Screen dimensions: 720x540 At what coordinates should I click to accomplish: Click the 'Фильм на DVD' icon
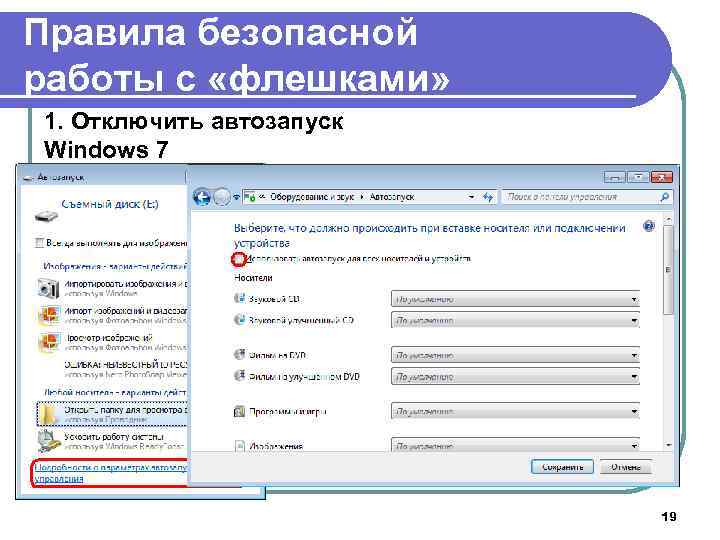[239, 354]
